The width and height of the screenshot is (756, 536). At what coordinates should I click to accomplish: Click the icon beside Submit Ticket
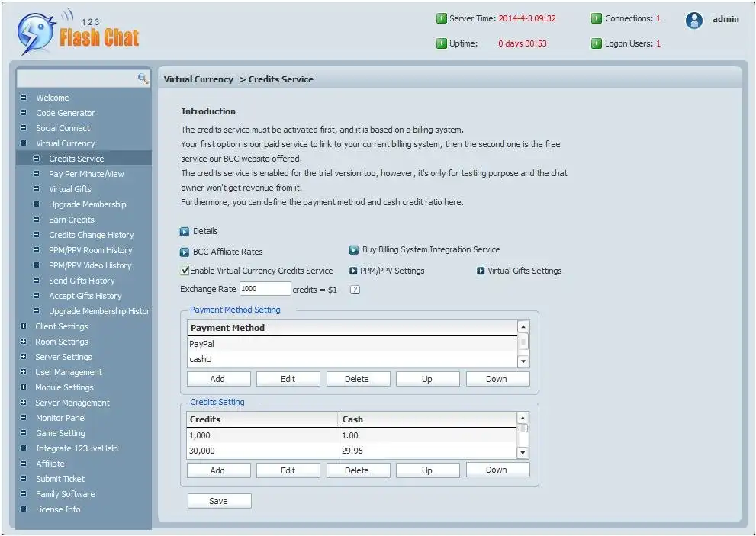(x=23, y=479)
